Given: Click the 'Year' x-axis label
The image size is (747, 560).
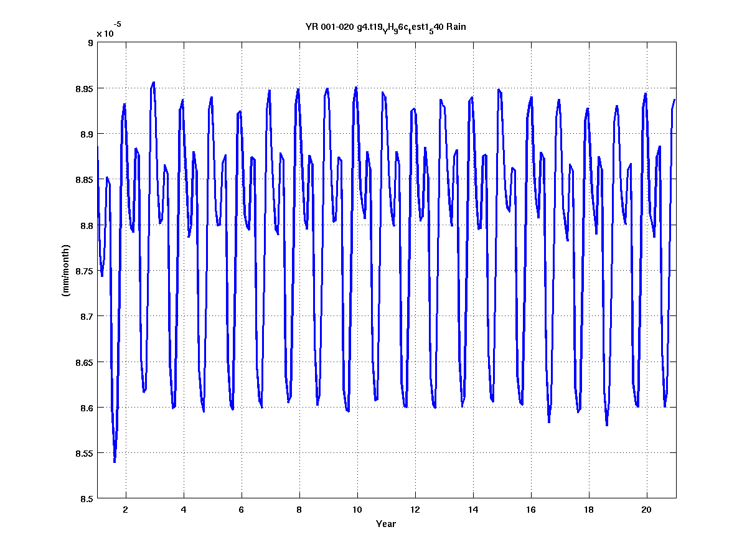Looking at the screenshot, I should 386,524.
